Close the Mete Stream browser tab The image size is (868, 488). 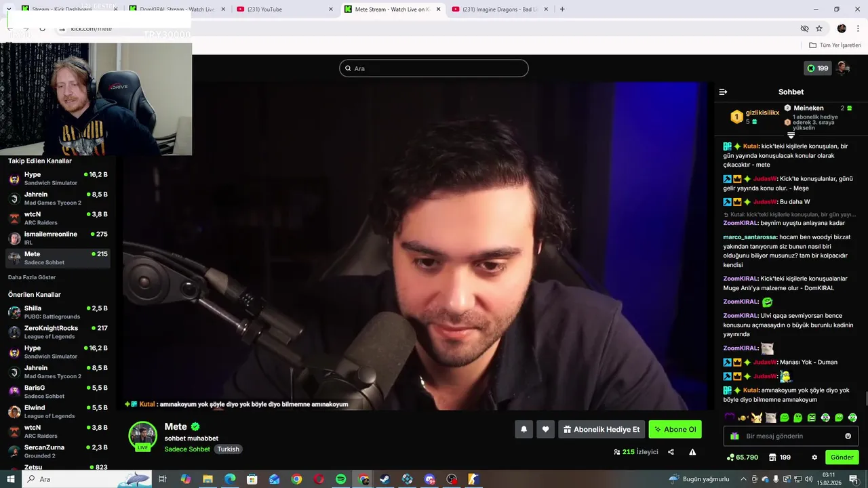click(438, 9)
